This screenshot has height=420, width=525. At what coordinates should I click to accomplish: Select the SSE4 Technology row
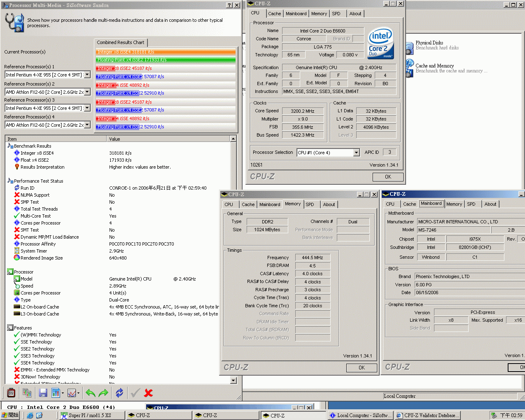[x=117, y=363]
